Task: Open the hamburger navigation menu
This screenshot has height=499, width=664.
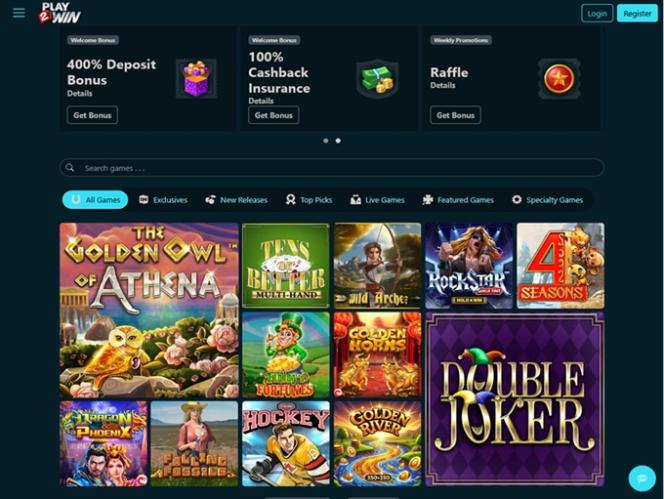Action: (x=19, y=13)
